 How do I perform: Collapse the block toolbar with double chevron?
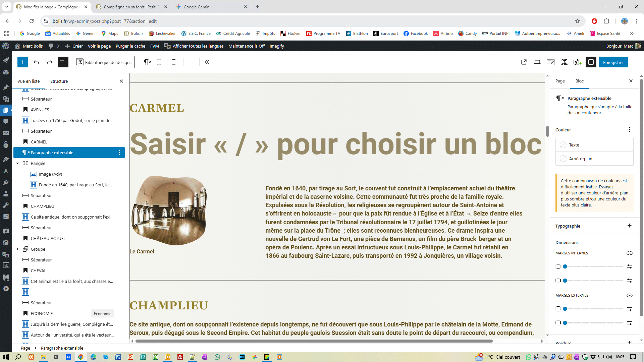point(207,62)
